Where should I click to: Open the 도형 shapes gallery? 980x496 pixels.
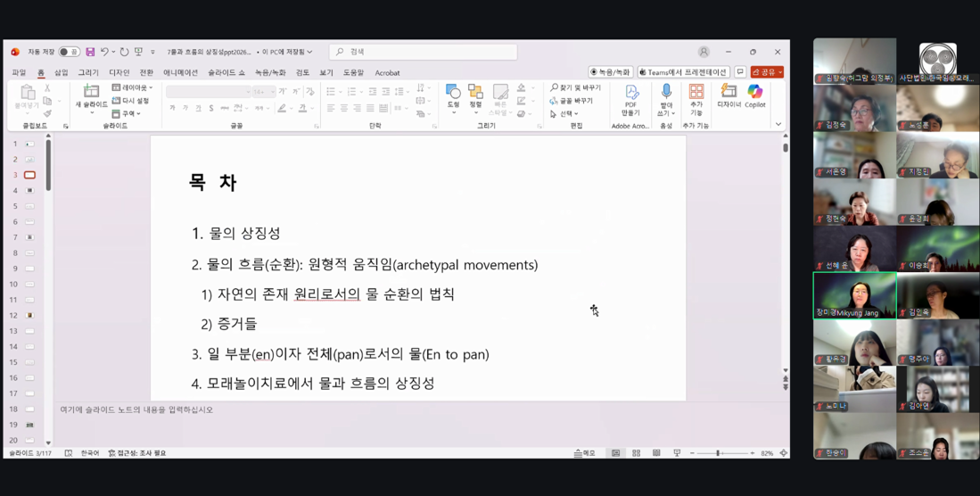453,99
